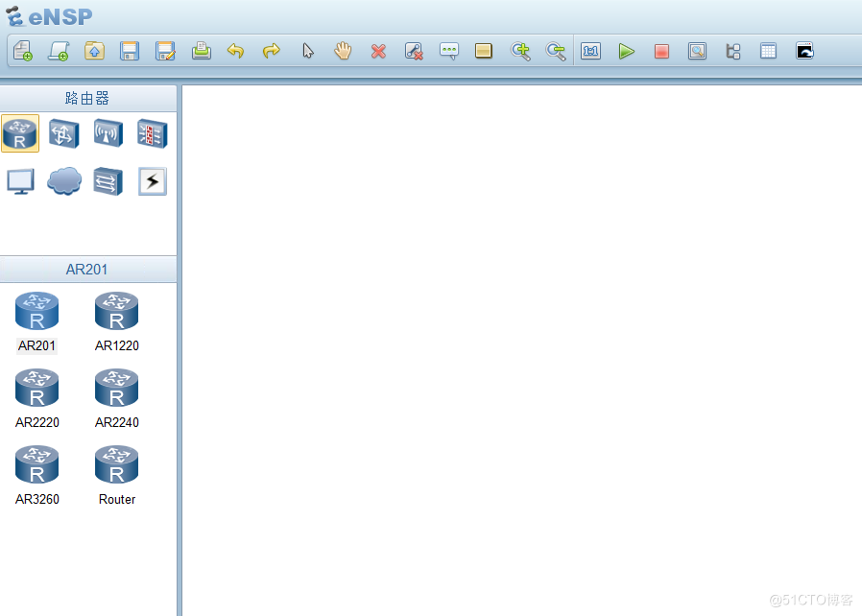This screenshot has width=862, height=616.
Task: Choose the AR2220 router model
Action: (36, 399)
